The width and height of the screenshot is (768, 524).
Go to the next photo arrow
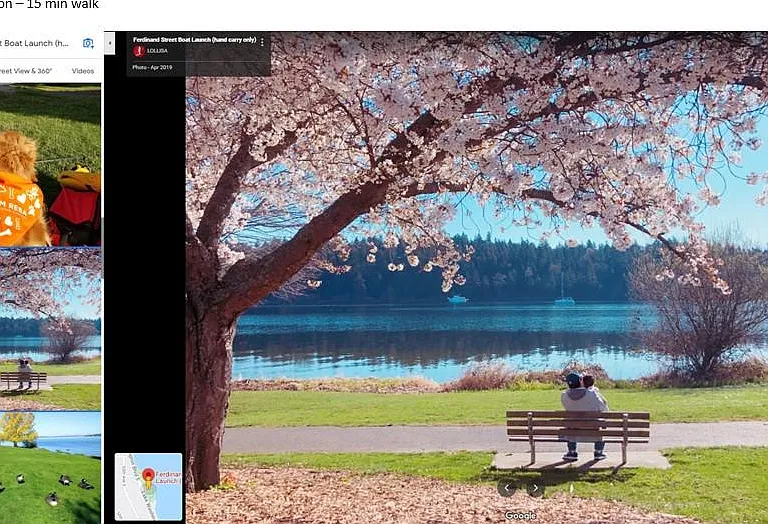pos(535,488)
